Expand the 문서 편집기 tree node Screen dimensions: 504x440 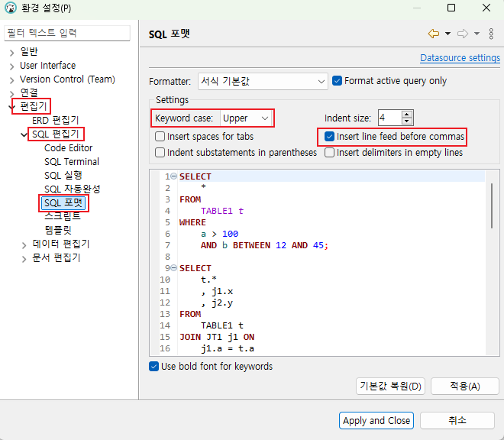[x=24, y=259]
